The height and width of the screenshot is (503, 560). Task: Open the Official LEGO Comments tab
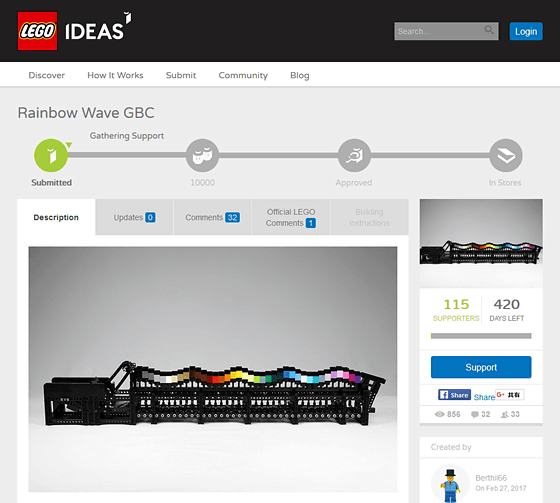[x=291, y=217]
